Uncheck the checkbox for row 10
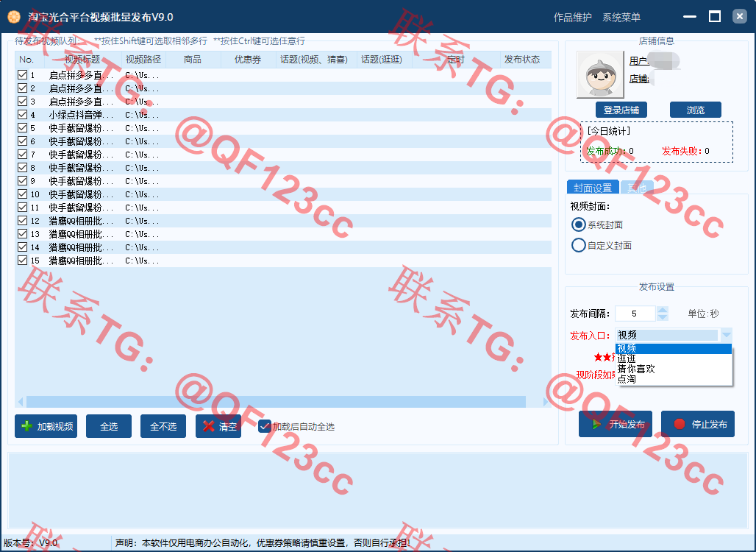 pyautogui.click(x=22, y=194)
